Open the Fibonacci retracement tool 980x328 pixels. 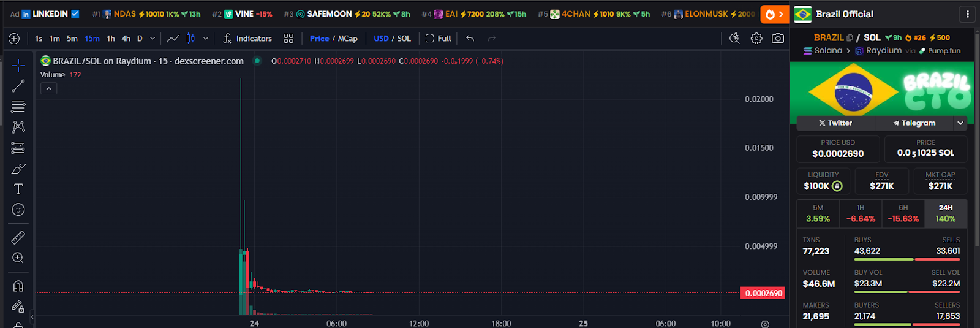tap(18, 107)
